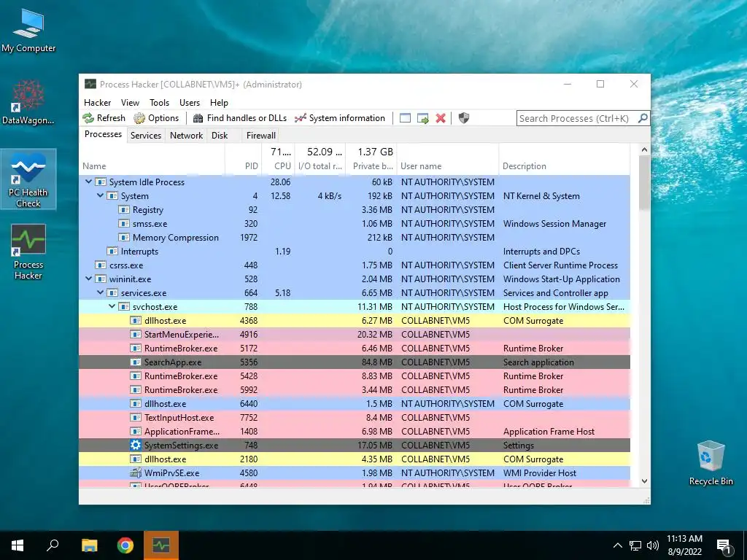Screen dimensions: 747x560
Task: Click the find window and thread icon
Action: point(423,118)
